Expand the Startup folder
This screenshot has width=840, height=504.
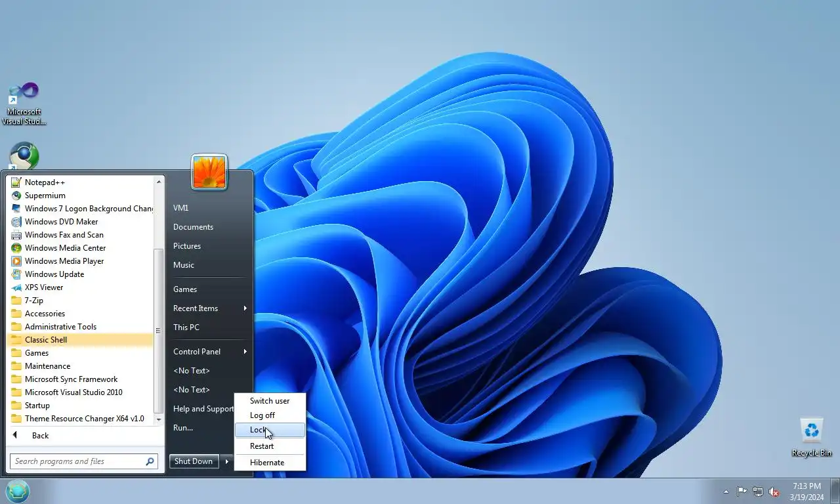[80, 405]
